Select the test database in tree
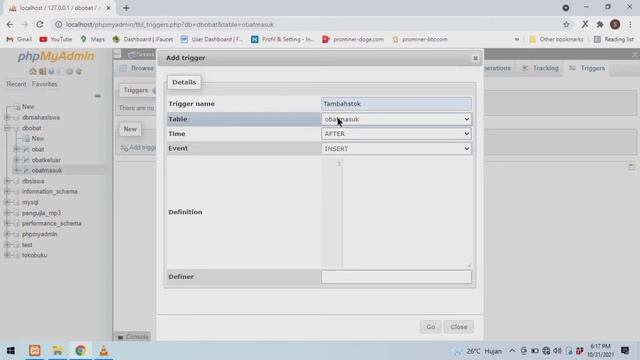The image size is (640, 360). pos(27,245)
